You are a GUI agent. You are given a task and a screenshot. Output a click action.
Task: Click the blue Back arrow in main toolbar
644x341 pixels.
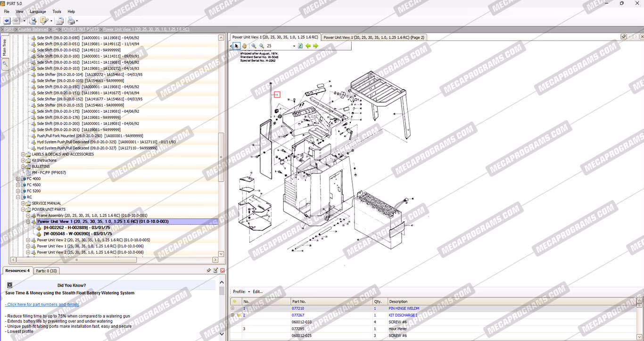point(7,21)
